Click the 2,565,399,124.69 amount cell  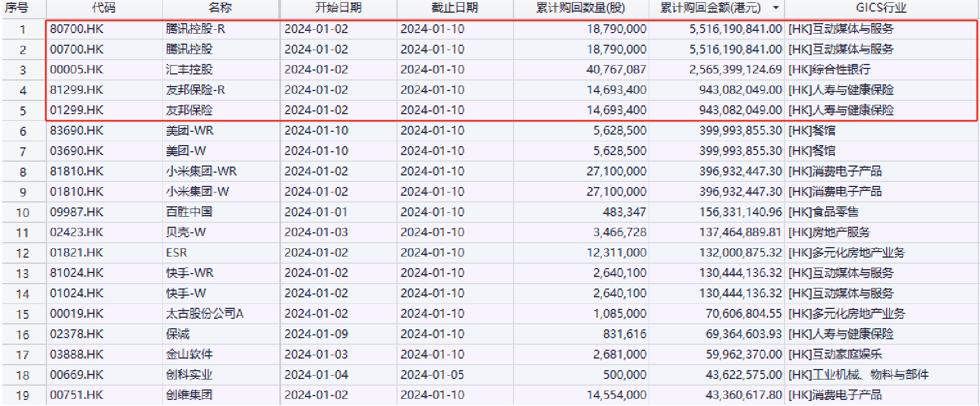click(x=735, y=70)
